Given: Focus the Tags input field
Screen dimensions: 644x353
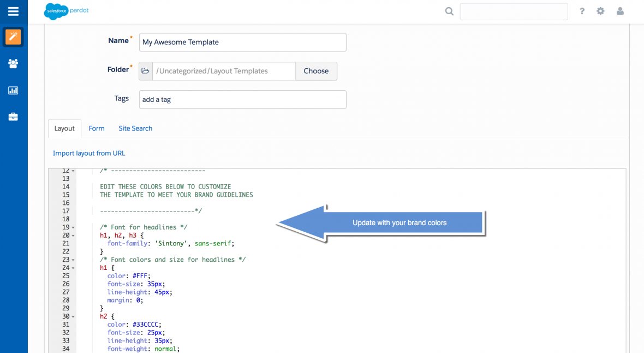Looking at the screenshot, I should 242,99.
